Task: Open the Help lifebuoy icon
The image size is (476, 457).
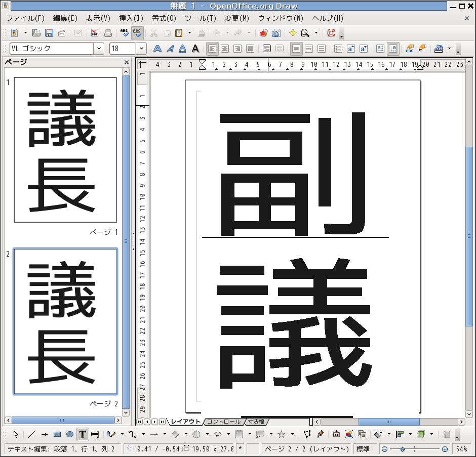Action: pos(331,33)
